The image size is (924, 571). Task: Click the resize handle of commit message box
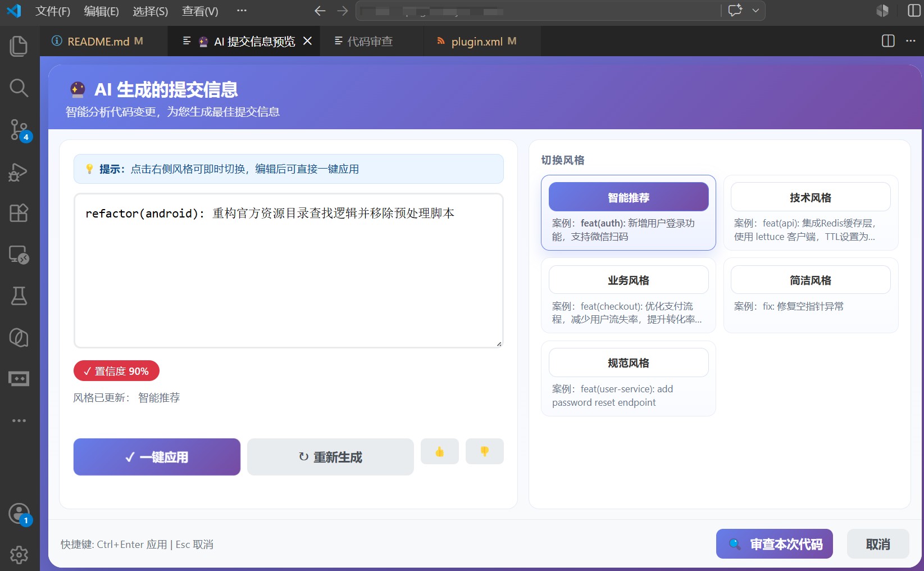pyautogui.click(x=499, y=344)
